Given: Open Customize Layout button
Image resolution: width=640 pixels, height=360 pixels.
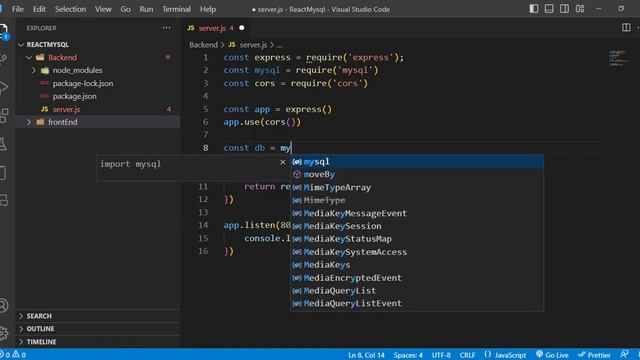Looking at the screenshot, I should click(580, 9).
